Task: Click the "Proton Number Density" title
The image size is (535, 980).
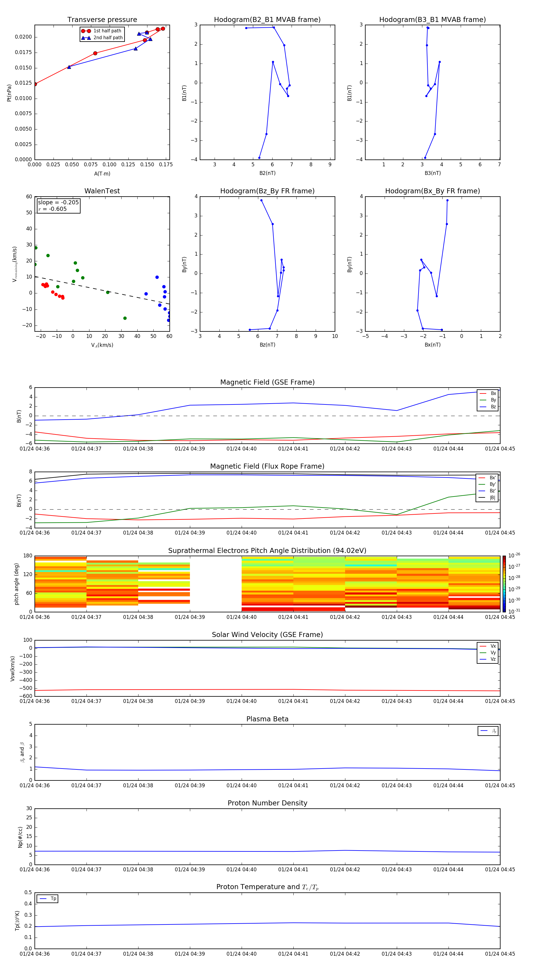Action: point(267,804)
